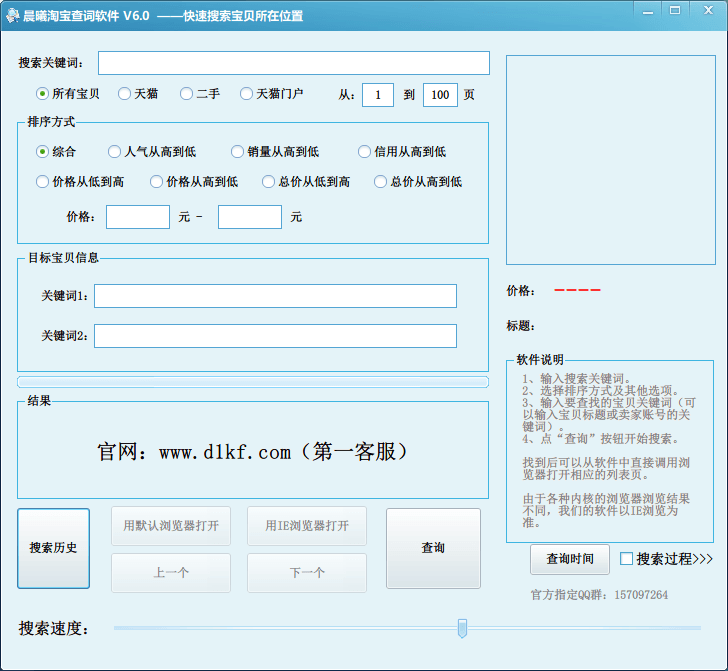Click the end page number field
This screenshot has width=728, height=671.
tap(440, 95)
